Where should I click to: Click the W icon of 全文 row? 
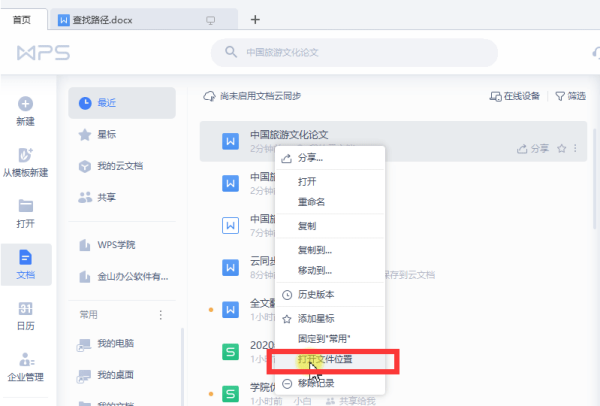[230, 310]
